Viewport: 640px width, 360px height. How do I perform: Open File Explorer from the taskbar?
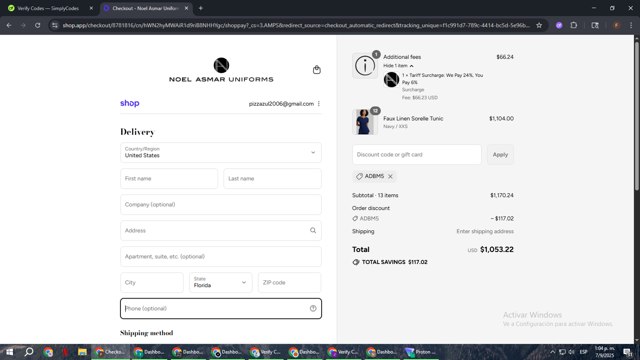click(82, 352)
